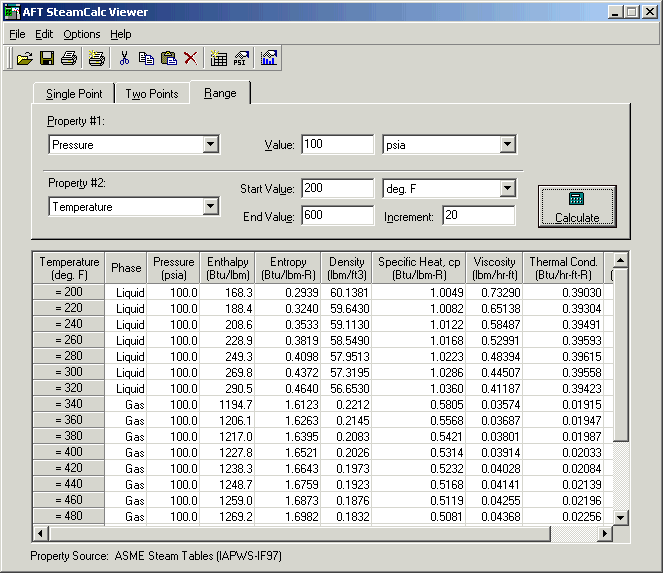This screenshot has height=573, width=663.
Task: Open the deg. F units dropdown
Action: tap(507, 189)
